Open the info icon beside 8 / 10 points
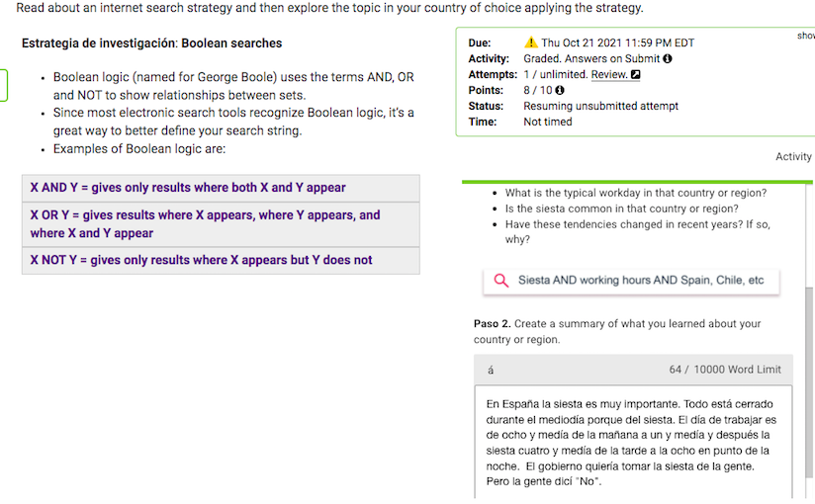815x504 pixels. 559,90
